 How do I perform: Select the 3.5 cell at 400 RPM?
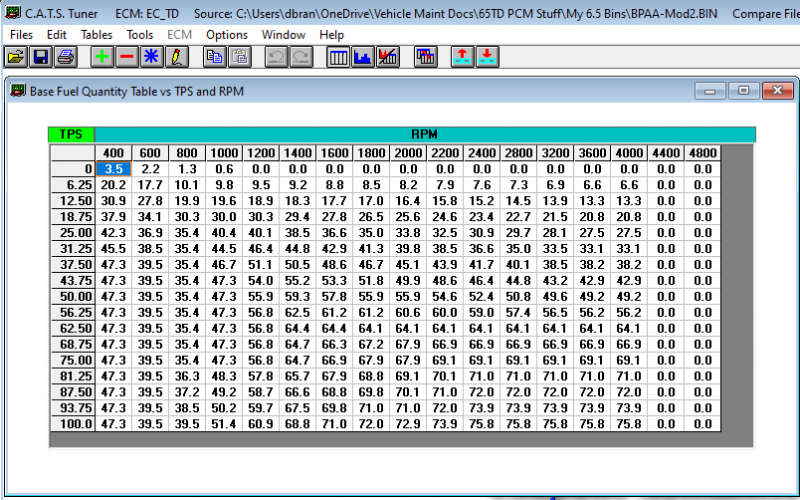click(113, 169)
